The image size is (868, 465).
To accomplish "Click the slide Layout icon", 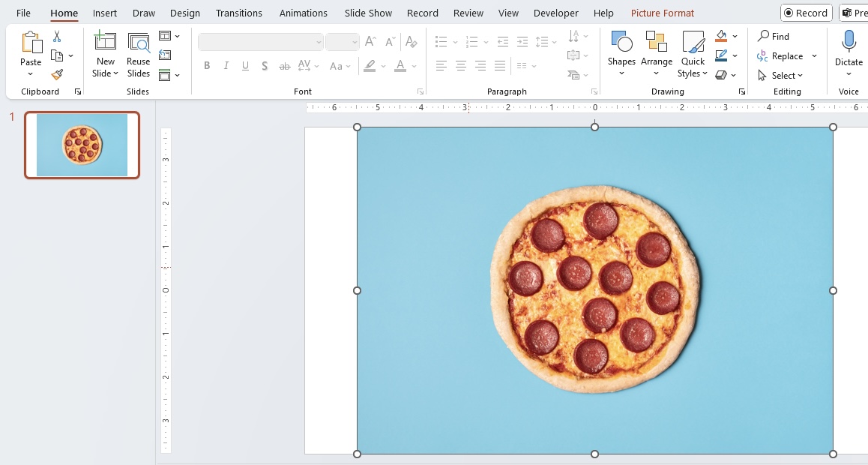I will (164, 36).
